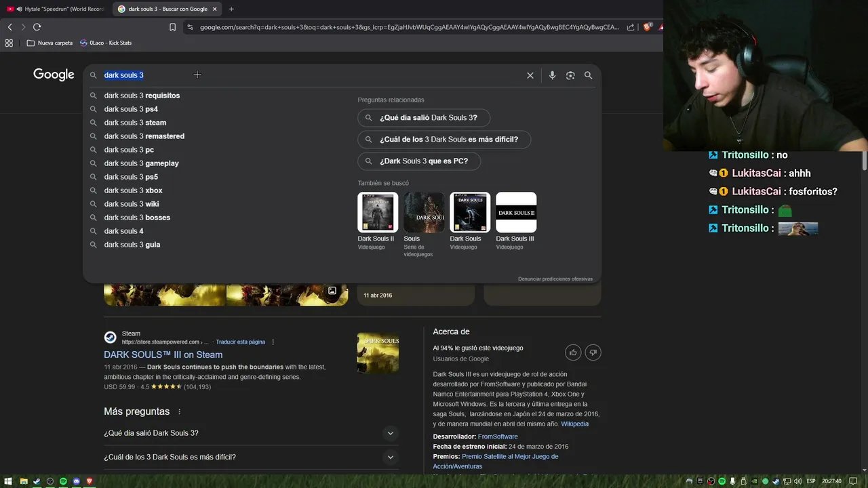Mute the Hytale Speedrun tab audio icon

click(19, 9)
